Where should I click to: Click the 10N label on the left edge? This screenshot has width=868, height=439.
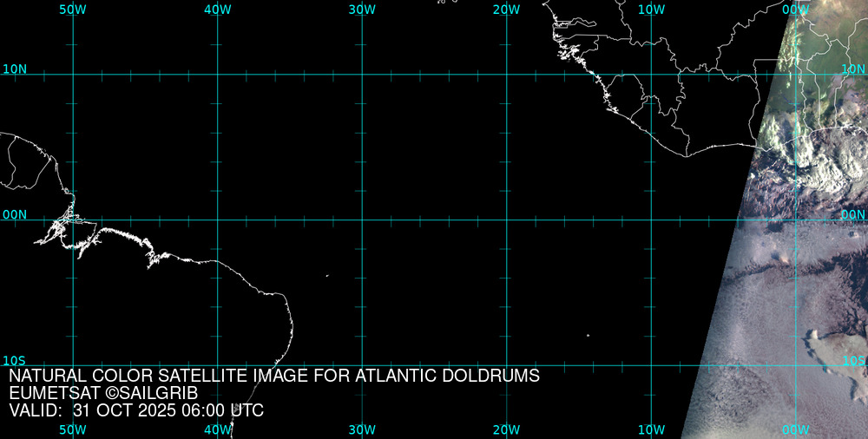15,69
